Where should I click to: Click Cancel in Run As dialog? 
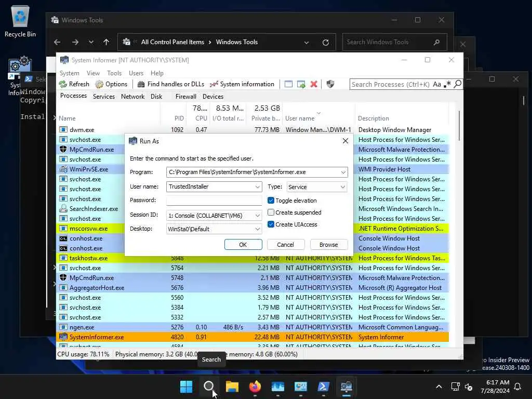[x=285, y=245]
